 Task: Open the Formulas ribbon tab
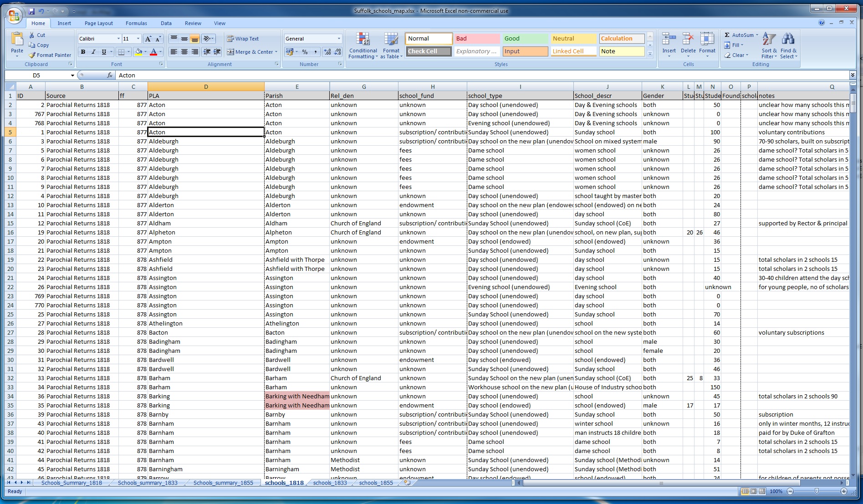[136, 23]
